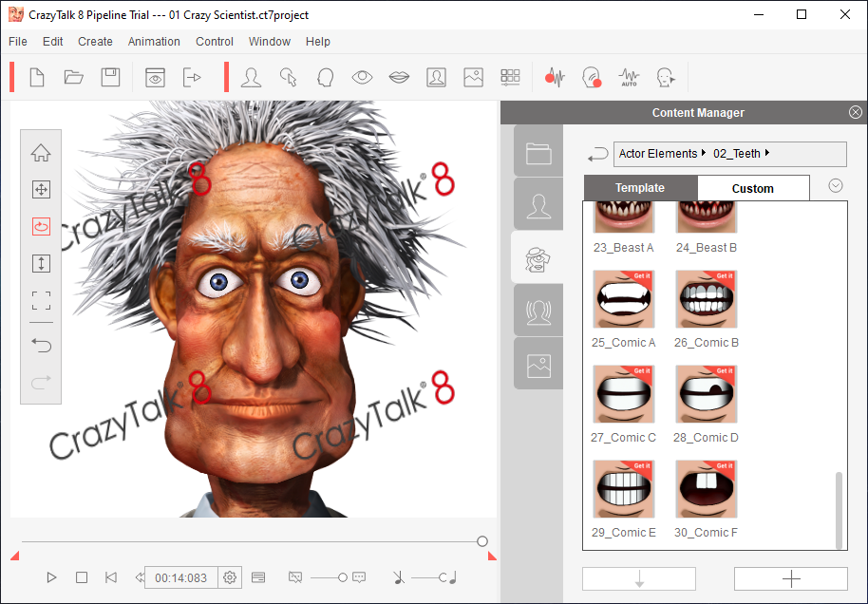Viewport: 868px width, 604px height.
Task: Open the Project folder tab in Content Manager
Action: (538, 153)
